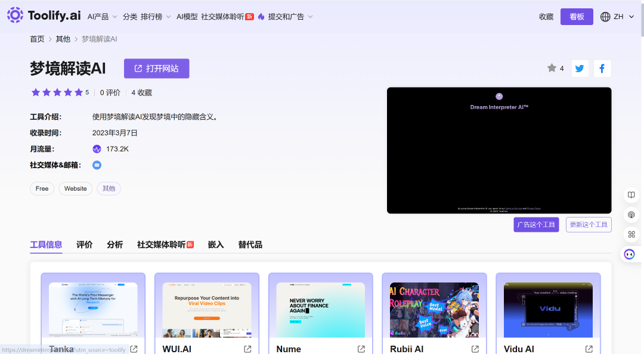Go to 首页 breadcrumb

(37, 39)
